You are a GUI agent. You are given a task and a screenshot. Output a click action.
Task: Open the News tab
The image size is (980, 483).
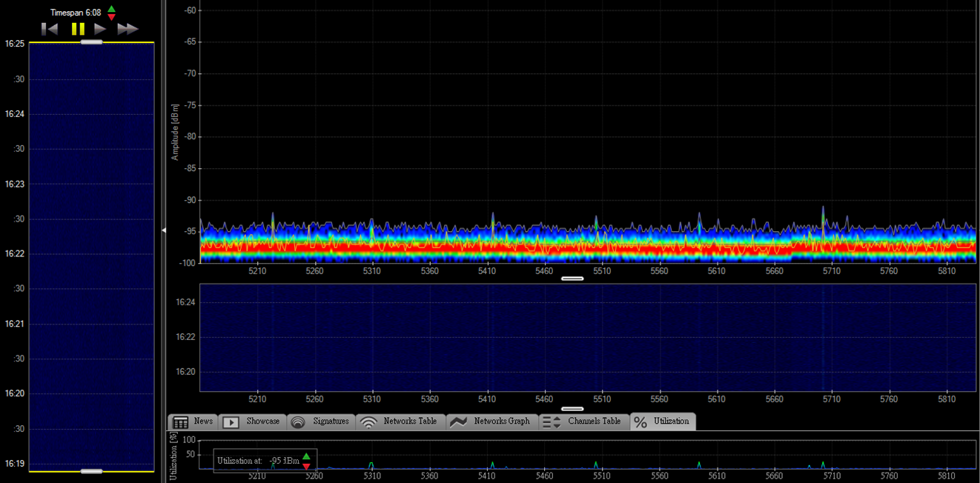point(193,422)
